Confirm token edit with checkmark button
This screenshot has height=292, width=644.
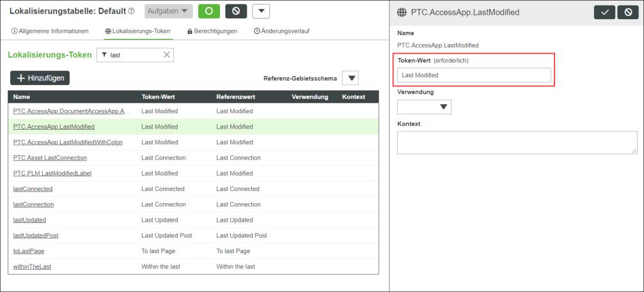pos(604,12)
